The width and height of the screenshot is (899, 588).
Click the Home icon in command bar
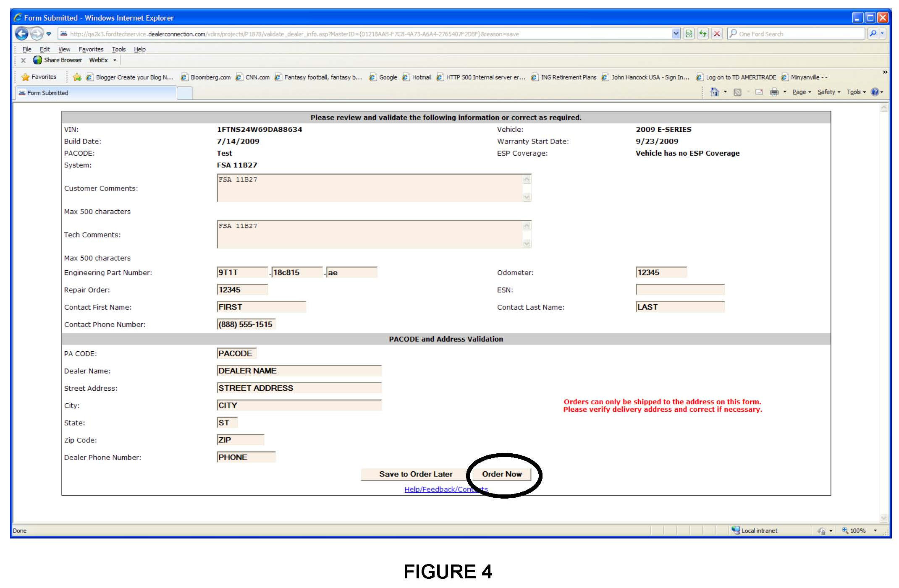click(714, 92)
